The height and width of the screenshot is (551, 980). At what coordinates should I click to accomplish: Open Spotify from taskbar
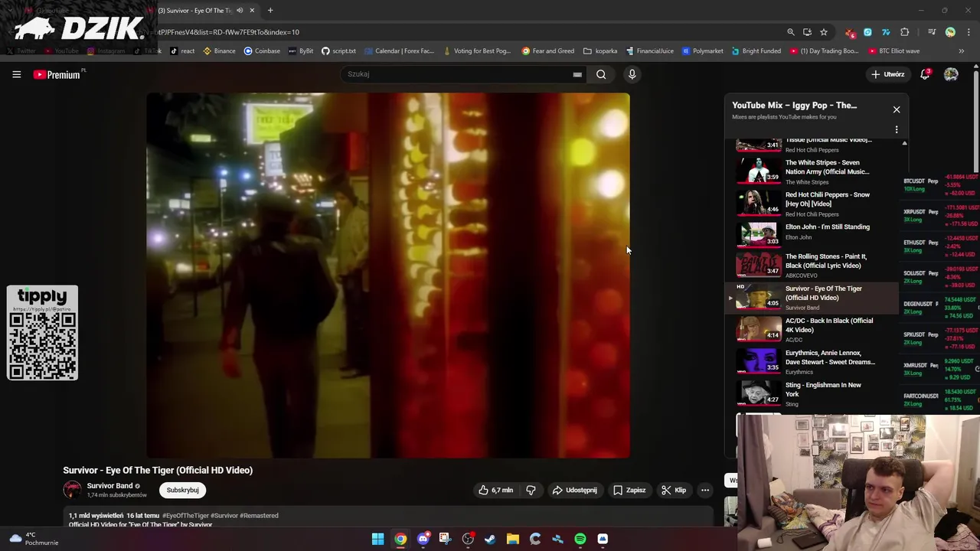tap(580, 539)
